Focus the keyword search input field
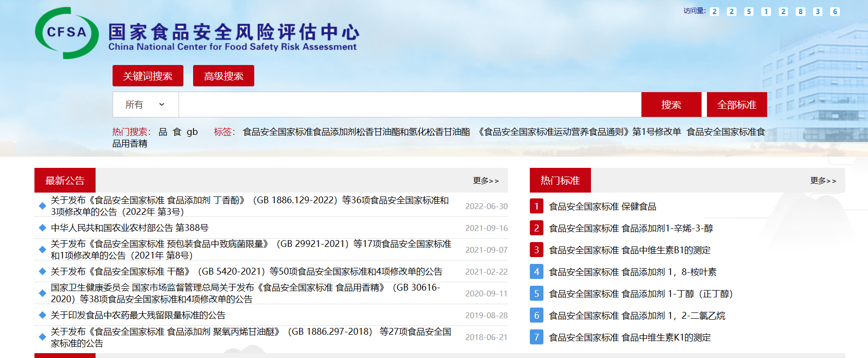Image resolution: width=868 pixels, height=358 pixels. 410,104
